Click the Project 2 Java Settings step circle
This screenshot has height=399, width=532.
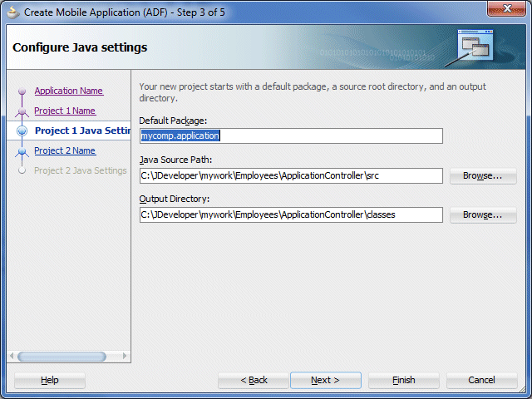pos(22,170)
